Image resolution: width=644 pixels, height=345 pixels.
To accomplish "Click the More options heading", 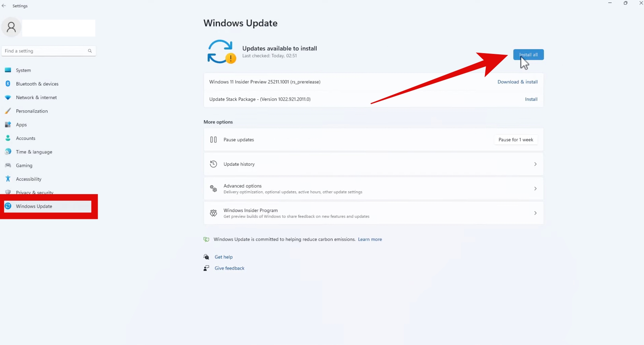I will (x=218, y=122).
